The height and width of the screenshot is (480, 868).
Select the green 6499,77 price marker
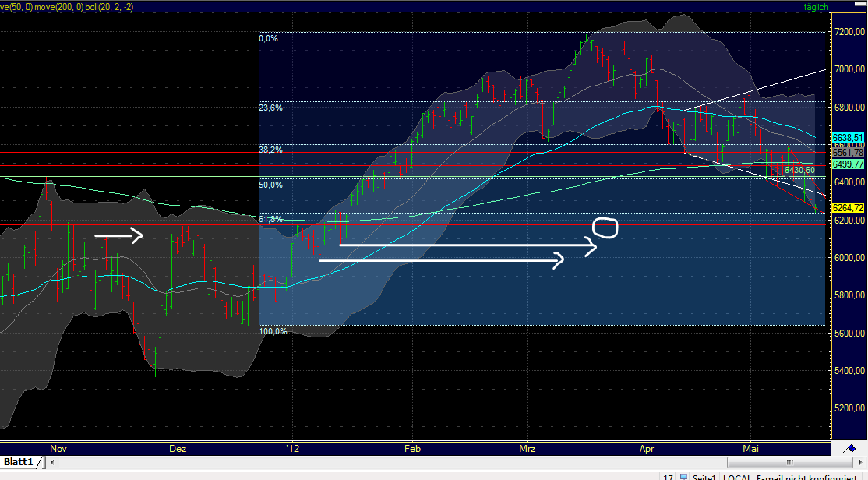click(x=847, y=165)
